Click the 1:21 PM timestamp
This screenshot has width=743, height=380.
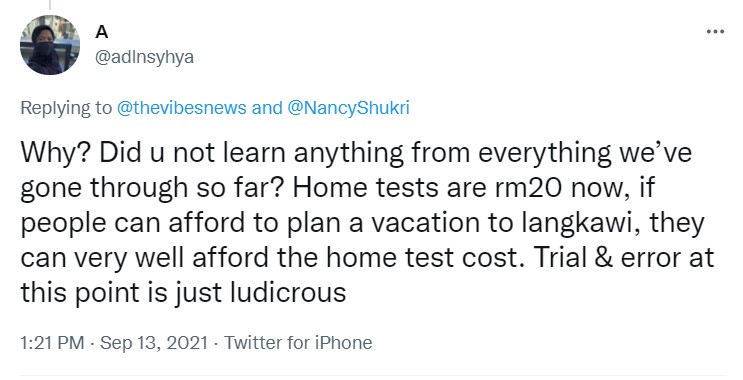[x=52, y=343]
